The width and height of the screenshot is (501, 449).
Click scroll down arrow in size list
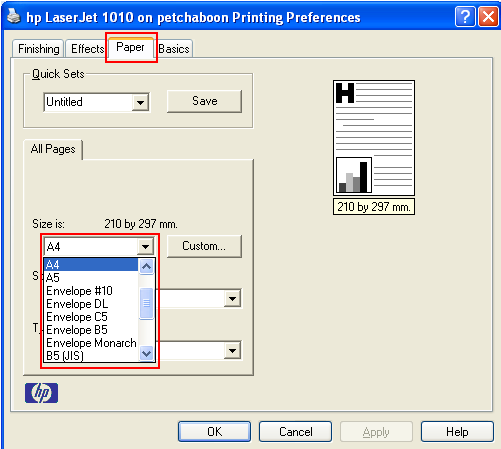click(147, 353)
